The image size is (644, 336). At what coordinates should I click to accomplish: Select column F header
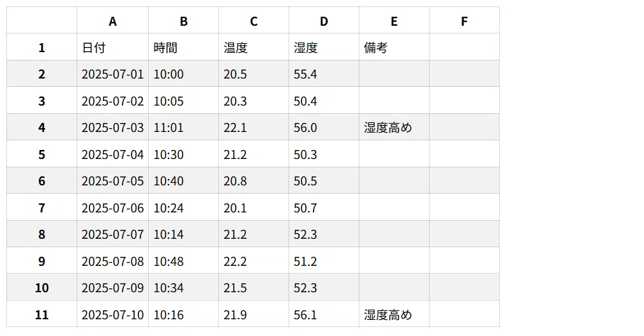464,20
